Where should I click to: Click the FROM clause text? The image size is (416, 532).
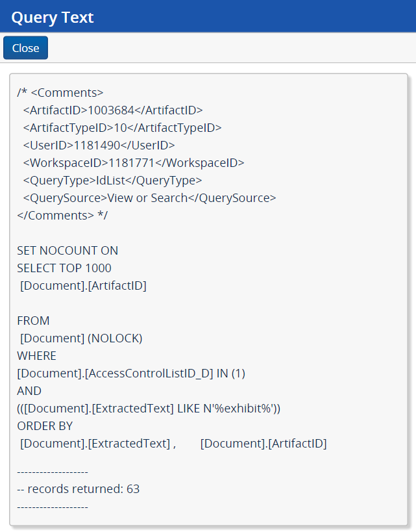32,320
